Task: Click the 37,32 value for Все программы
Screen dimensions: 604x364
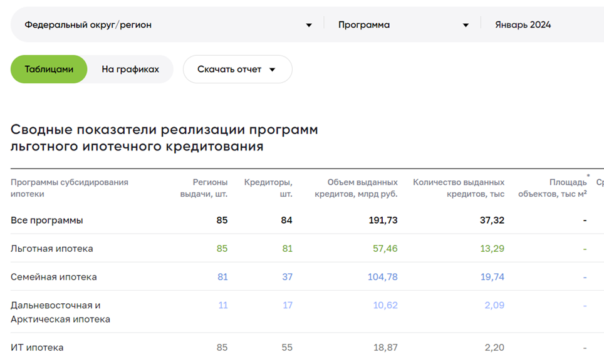Action: click(492, 221)
